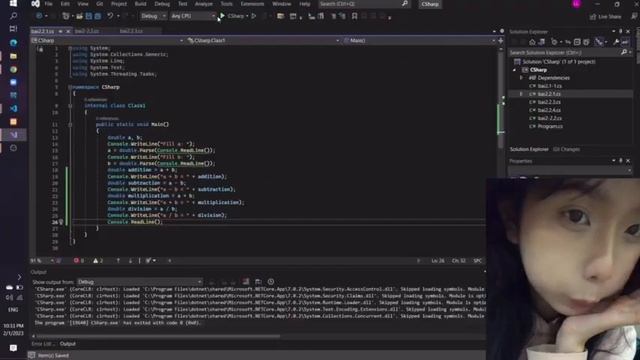Click Solution Explorer switch views icon
Screen dimensions: 640x360
(542, 42)
